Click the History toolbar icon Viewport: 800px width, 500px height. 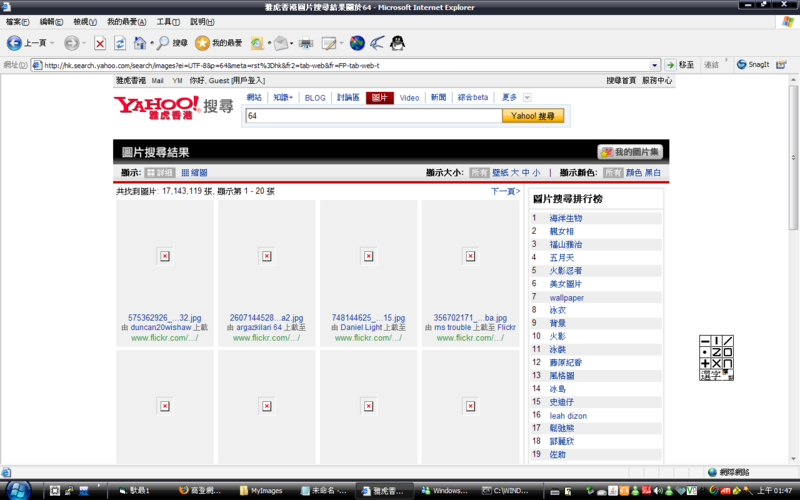coord(257,43)
